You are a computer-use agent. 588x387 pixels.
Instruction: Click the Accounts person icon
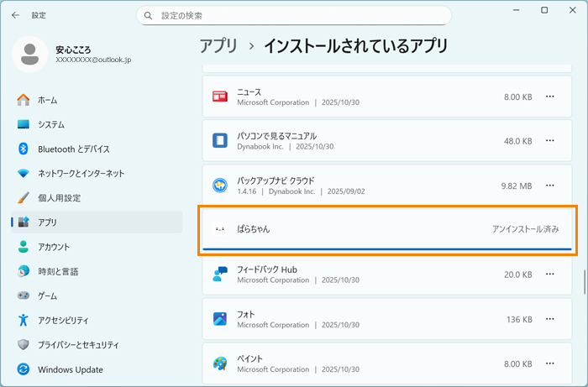[24, 247]
